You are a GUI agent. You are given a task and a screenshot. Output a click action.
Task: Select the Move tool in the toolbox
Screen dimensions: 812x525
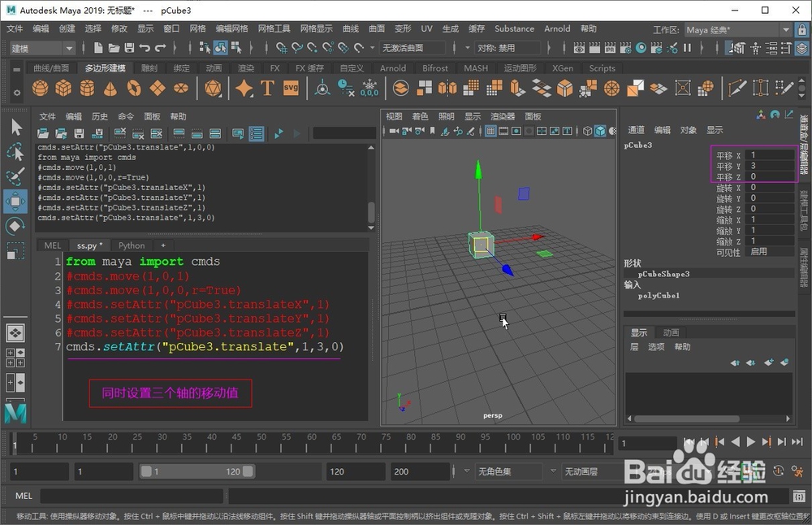pos(14,201)
